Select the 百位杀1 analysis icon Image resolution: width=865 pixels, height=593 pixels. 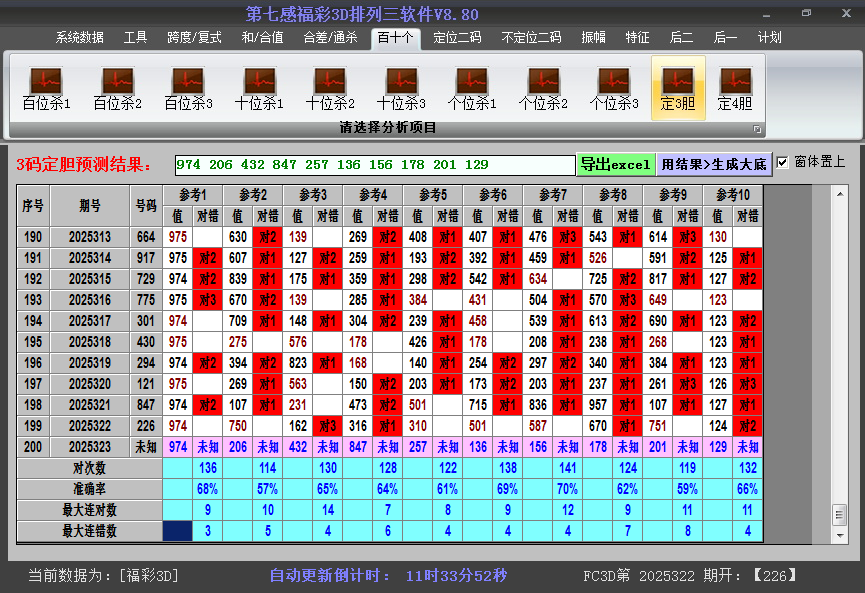click(x=46, y=88)
